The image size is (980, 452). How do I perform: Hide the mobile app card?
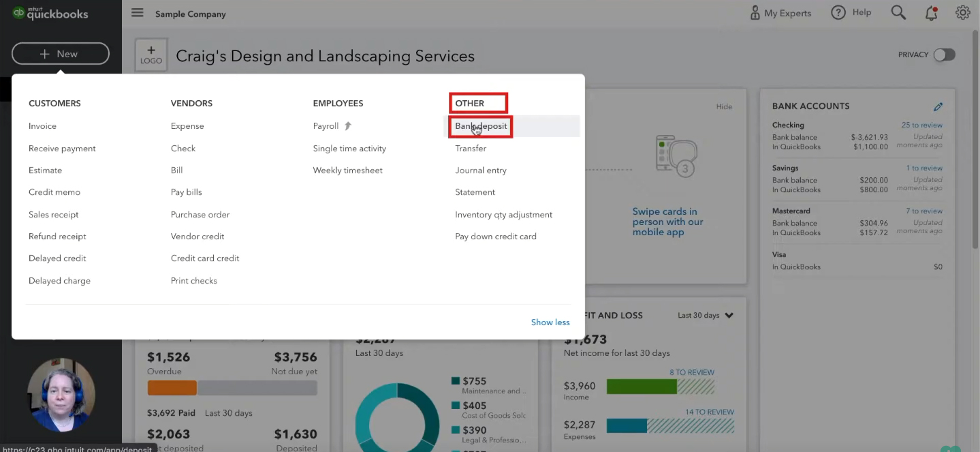724,106
